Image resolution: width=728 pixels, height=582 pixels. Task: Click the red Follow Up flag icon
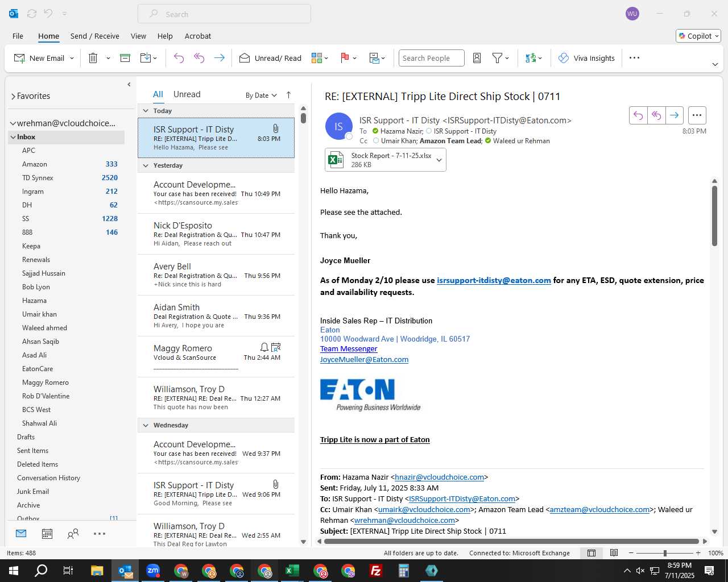tap(344, 58)
